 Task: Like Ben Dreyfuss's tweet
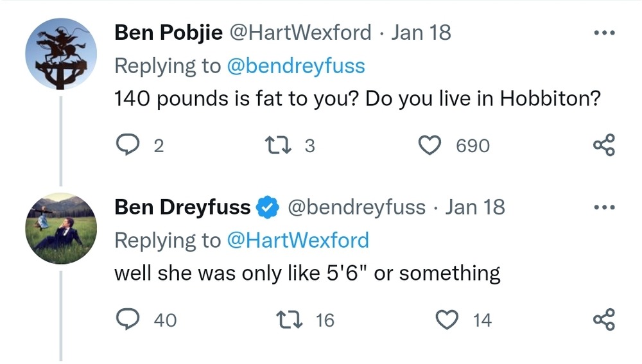pyautogui.click(x=446, y=319)
